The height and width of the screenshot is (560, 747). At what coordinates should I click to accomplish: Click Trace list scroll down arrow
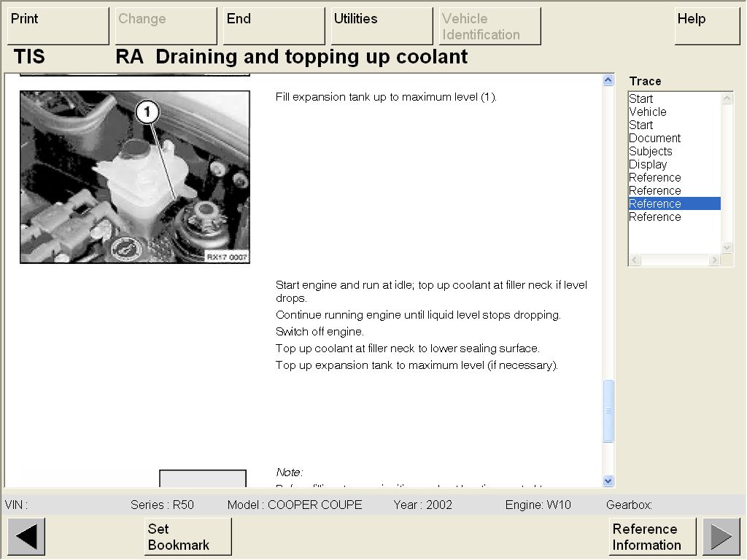point(727,247)
